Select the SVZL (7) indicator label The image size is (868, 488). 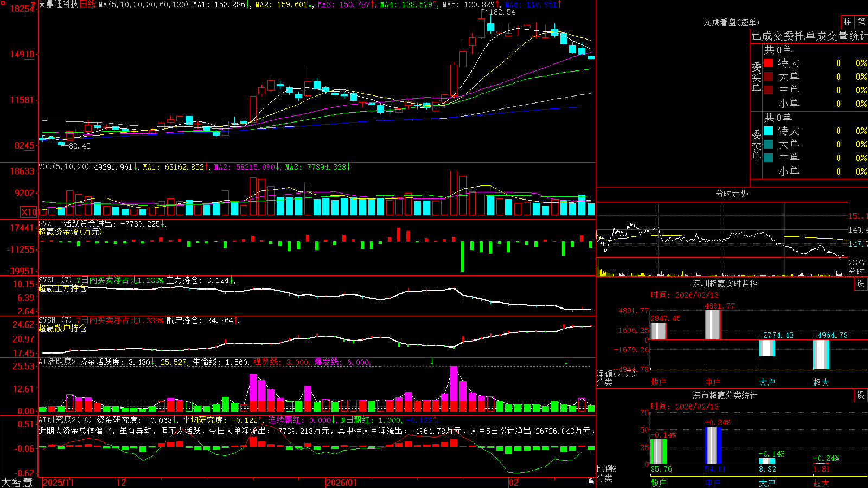coord(55,280)
